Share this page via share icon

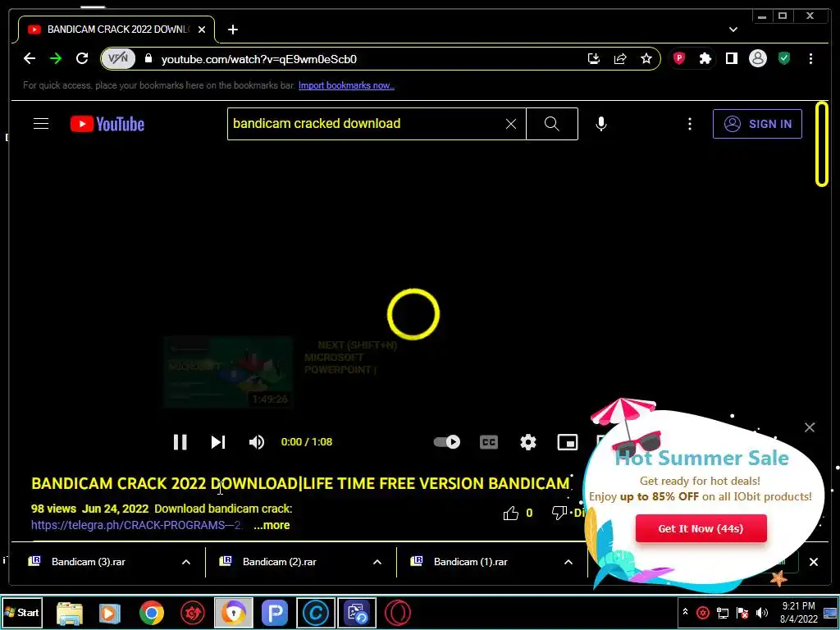(620, 58)
